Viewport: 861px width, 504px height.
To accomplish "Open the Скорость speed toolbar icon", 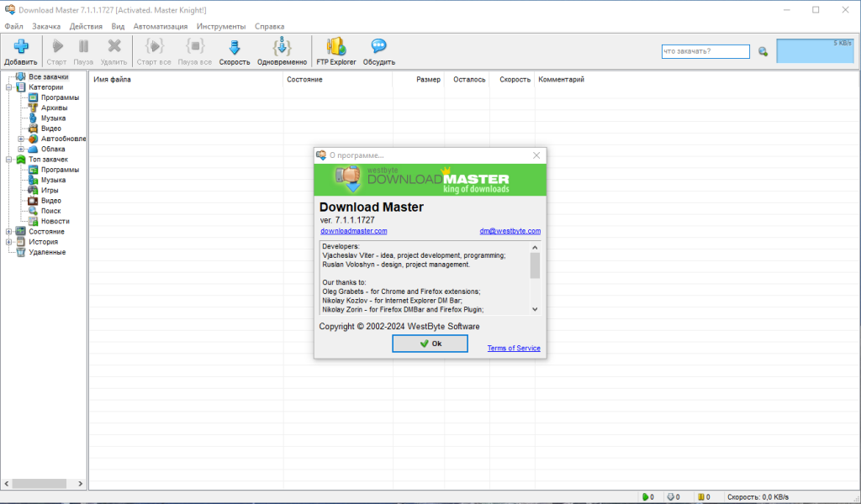I will click(x=235, y=47).
